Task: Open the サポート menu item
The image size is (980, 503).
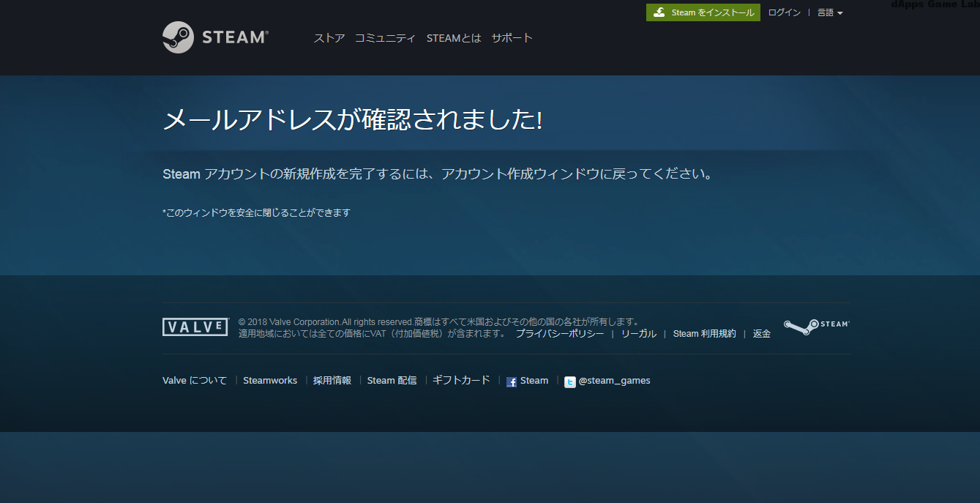Action: (x=512, y=38)
